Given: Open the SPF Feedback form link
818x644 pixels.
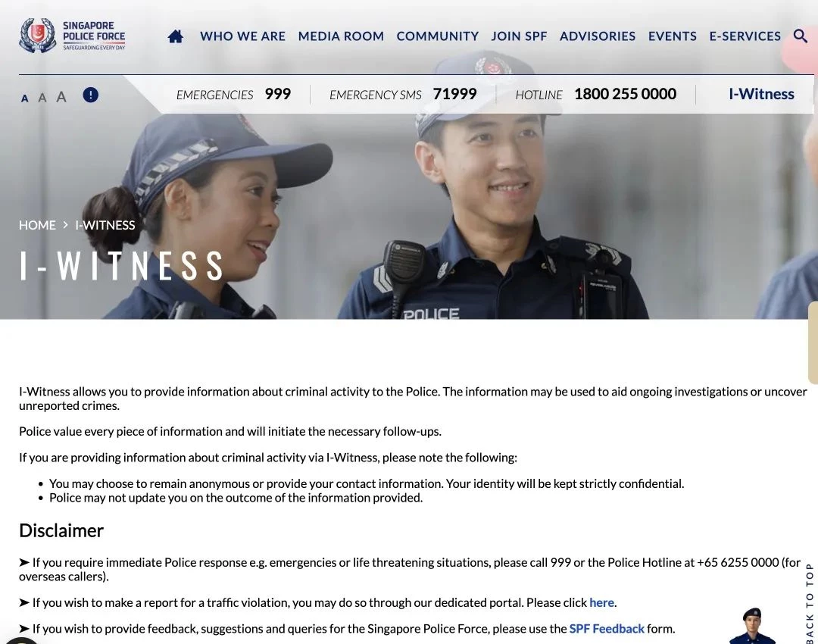Looking at the screenshot, I should pos(606,628).
